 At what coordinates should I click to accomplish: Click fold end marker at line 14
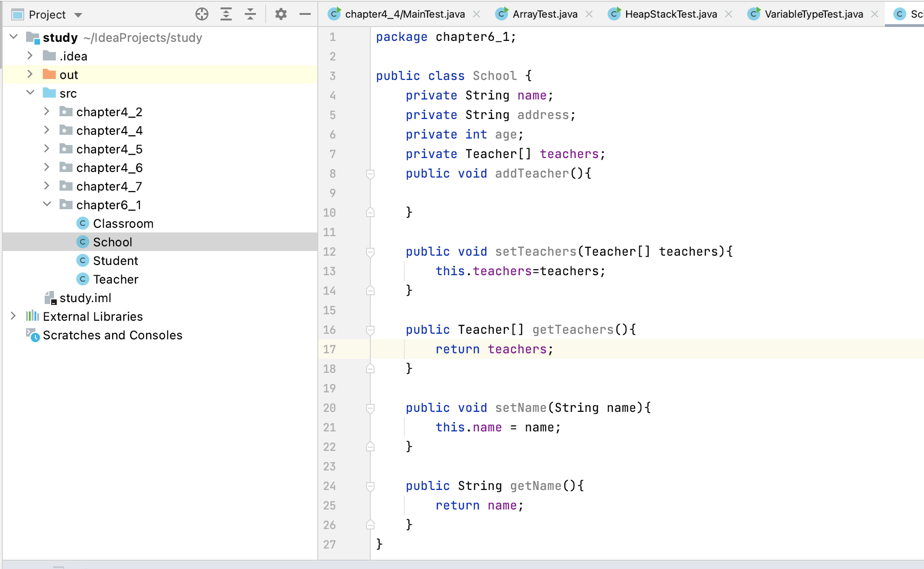(370, 290)
